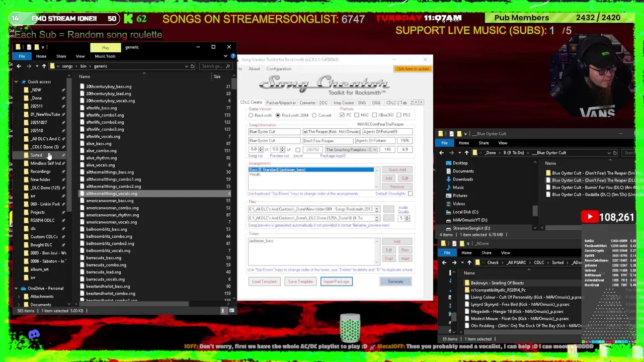
Task: Go up one level in generic Explorer window
Action: pos(44,66)
